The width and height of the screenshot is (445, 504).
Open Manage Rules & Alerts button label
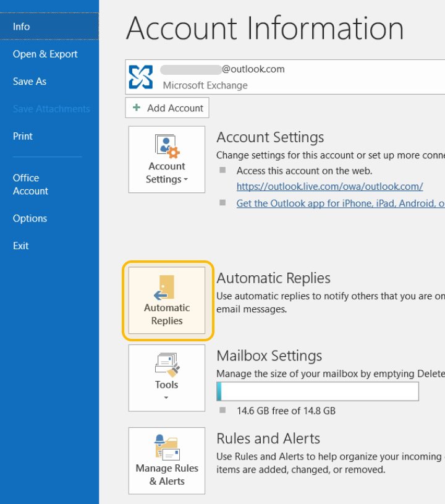point(167,475)
